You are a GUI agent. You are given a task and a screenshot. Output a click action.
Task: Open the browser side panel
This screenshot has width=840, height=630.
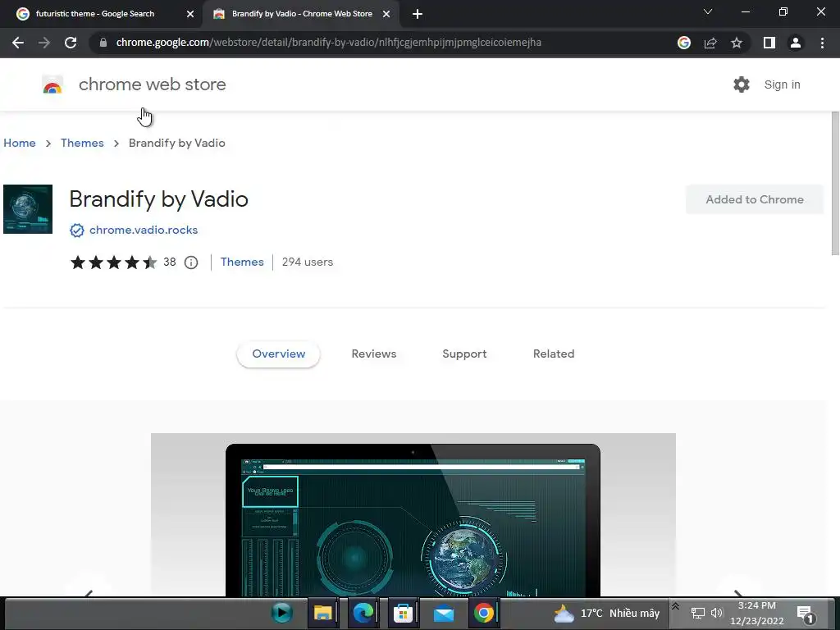769,43
